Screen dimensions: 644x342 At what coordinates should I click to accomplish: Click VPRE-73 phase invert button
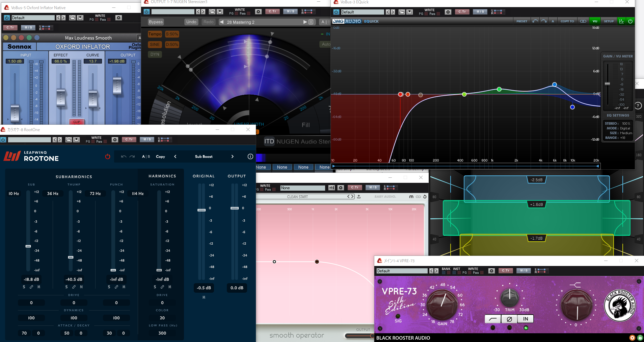[509, 319]
